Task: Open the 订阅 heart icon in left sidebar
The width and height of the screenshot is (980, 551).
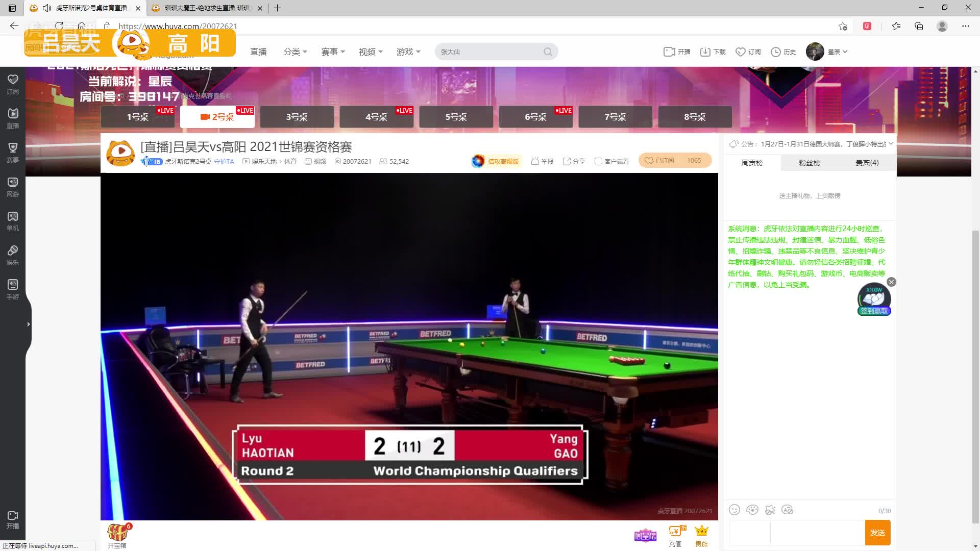Action: 13,80
